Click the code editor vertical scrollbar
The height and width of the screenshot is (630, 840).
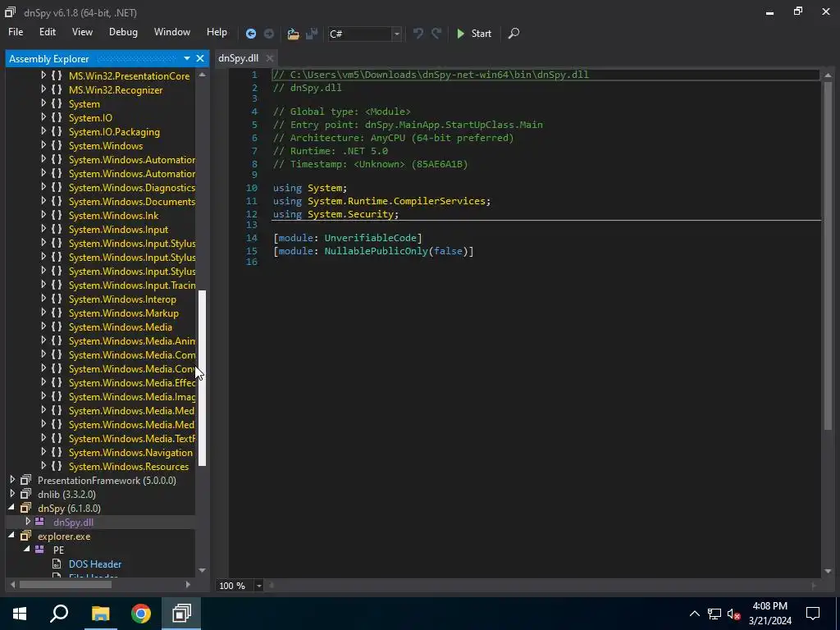[x=828, y=256]
